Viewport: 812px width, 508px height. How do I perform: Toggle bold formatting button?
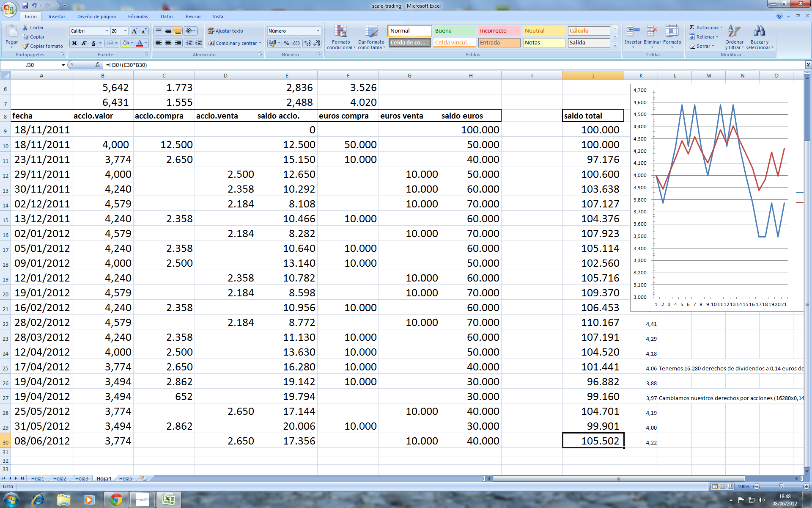click(74, 43)
